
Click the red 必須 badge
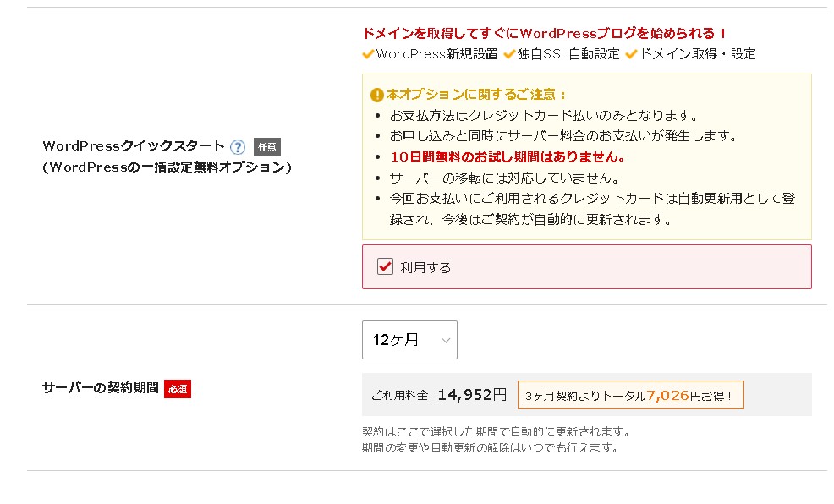(x=178, y=389)
